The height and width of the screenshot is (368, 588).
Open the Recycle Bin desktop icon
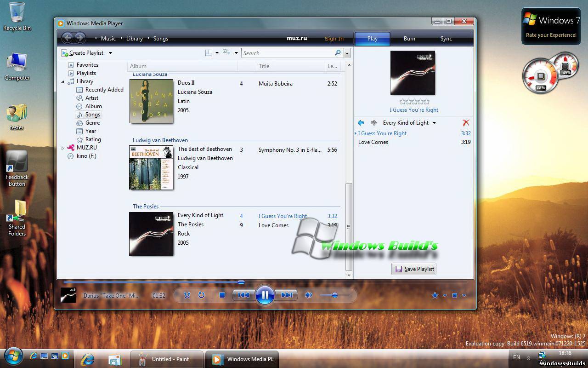(17, 16)
